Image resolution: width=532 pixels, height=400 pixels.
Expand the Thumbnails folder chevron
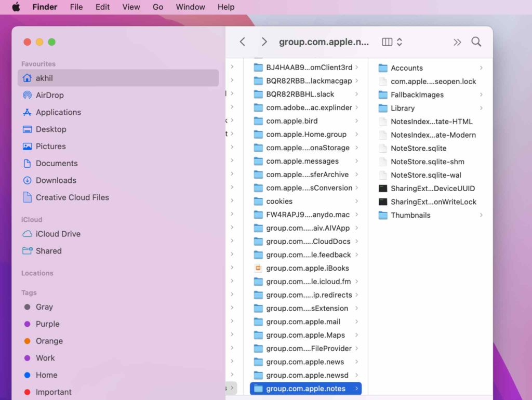tap(481, 215)
